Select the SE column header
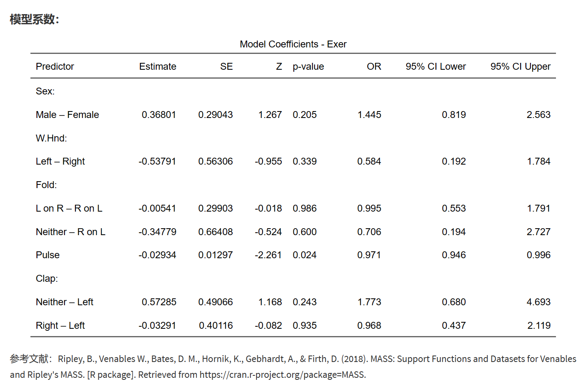The width and height of the screenshot is (586, 392). click(x=226, y=66)
